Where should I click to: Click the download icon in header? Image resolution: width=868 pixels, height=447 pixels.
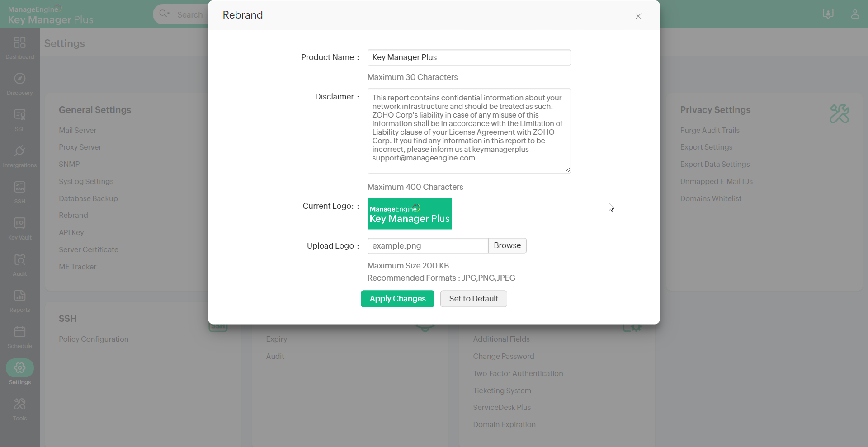coord(828,14)
